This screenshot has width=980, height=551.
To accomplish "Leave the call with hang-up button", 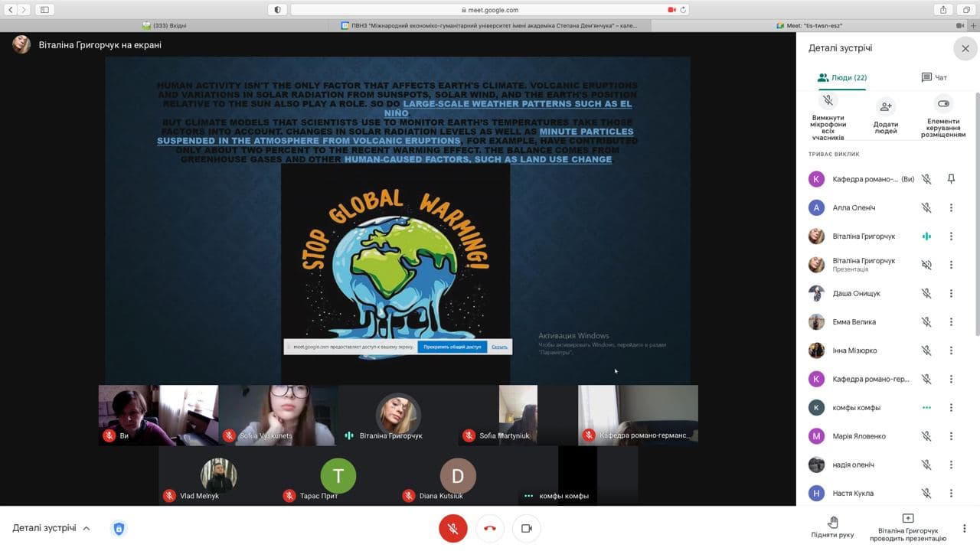I will point(490,528).
